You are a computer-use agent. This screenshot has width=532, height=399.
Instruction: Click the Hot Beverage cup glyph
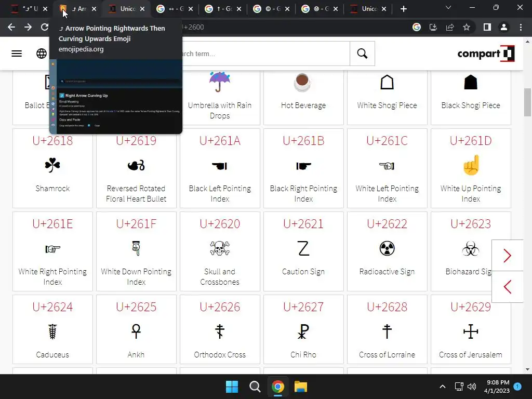tap(302, 83)
